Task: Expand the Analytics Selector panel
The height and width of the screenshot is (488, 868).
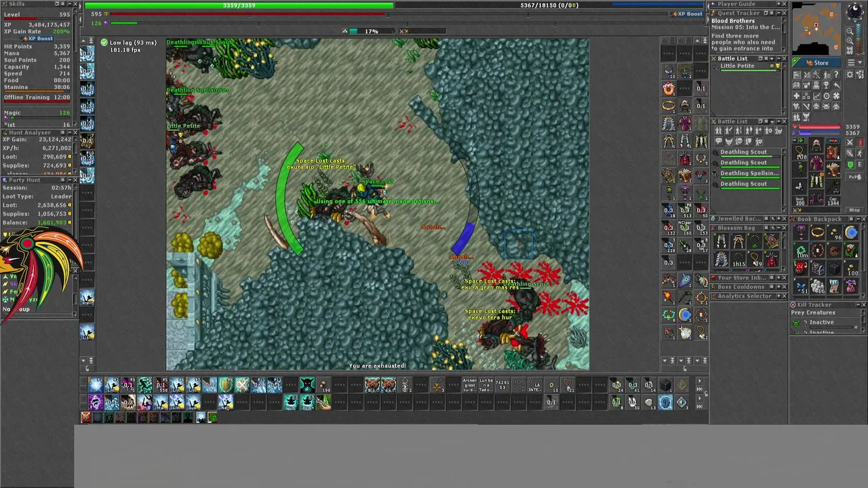Action: pyautogui.click(x=778, y=296)
